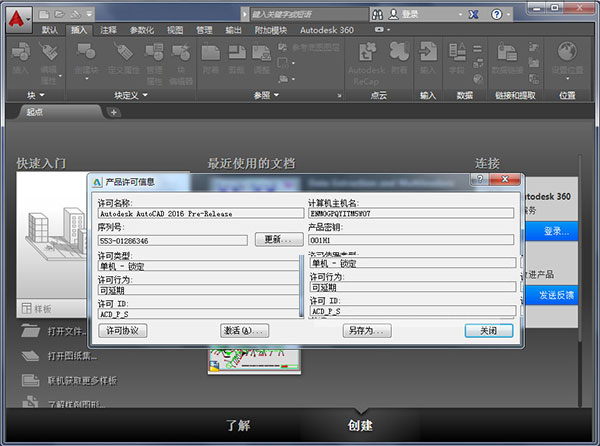The height and width of the screenshot is (446, 600).
Task: Open the Autodesk 360 ribbon tab
Action: point(327,30)
